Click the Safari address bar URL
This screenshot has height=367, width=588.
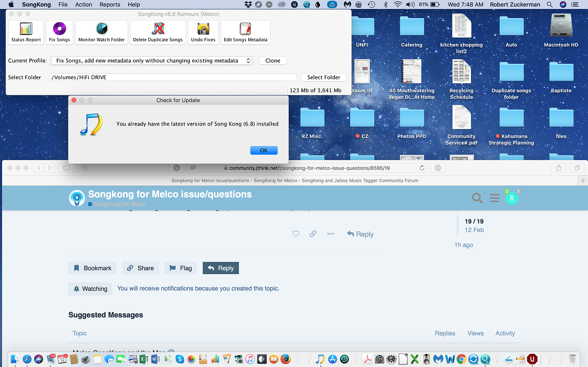click(309, 168)
